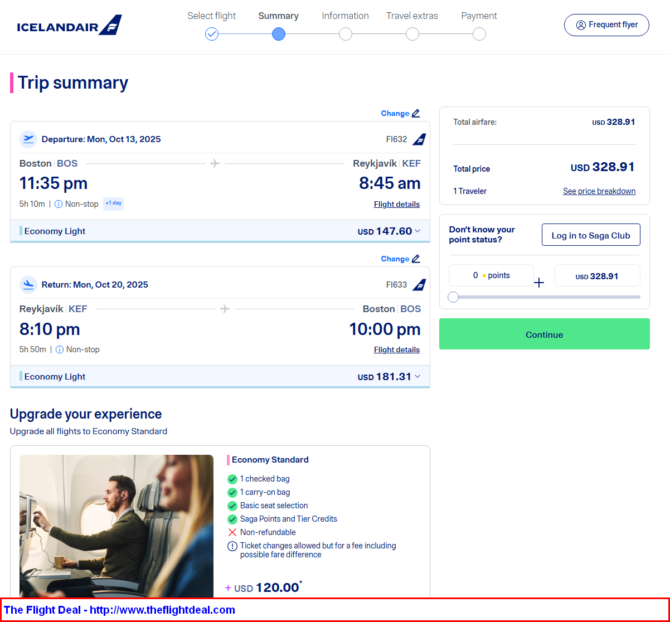Click the USD 120.00 upgrade price
This screenshot has width=670, height=622.
pos(267,588)
